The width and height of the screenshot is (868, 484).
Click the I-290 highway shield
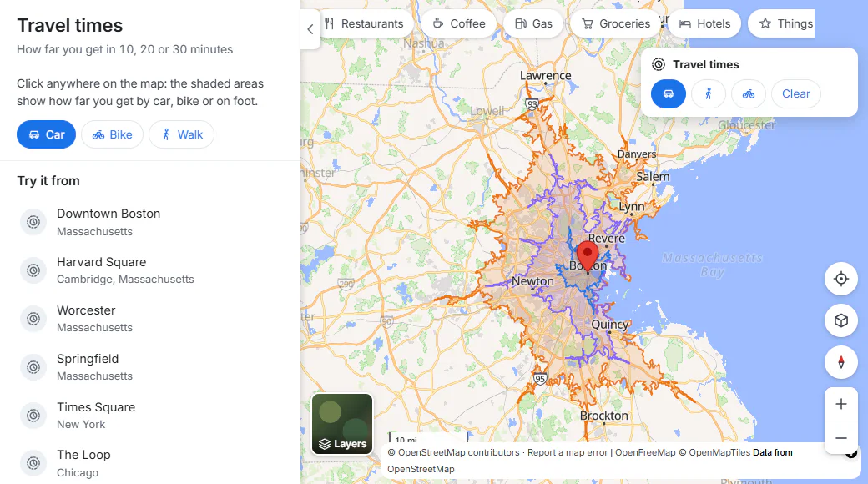point(346,284)
